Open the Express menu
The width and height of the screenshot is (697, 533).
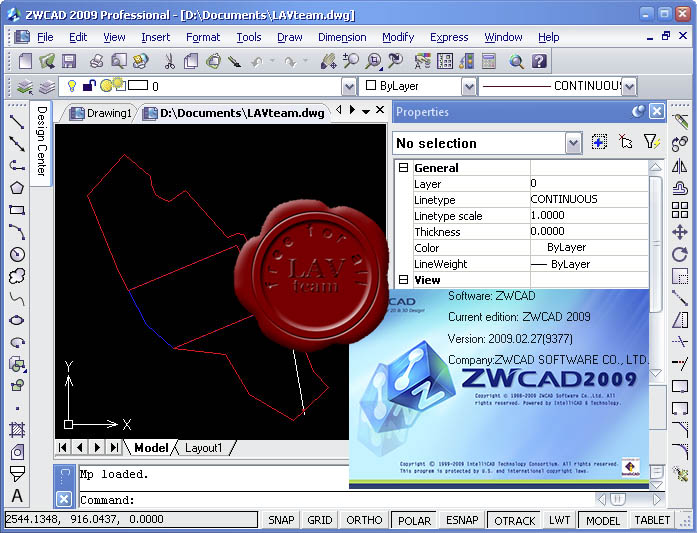(x=449, y=37)
